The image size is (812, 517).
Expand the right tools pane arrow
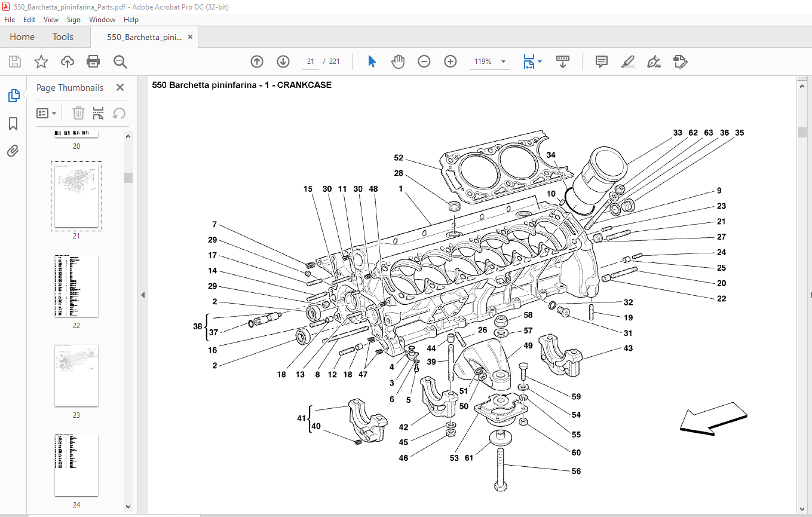810,295
